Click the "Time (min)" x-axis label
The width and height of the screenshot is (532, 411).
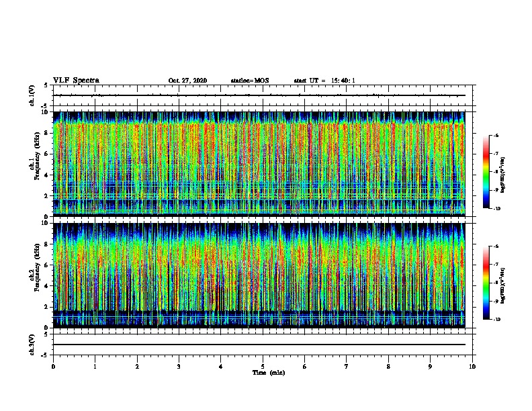pyautogui.click(x=269, y=373)
